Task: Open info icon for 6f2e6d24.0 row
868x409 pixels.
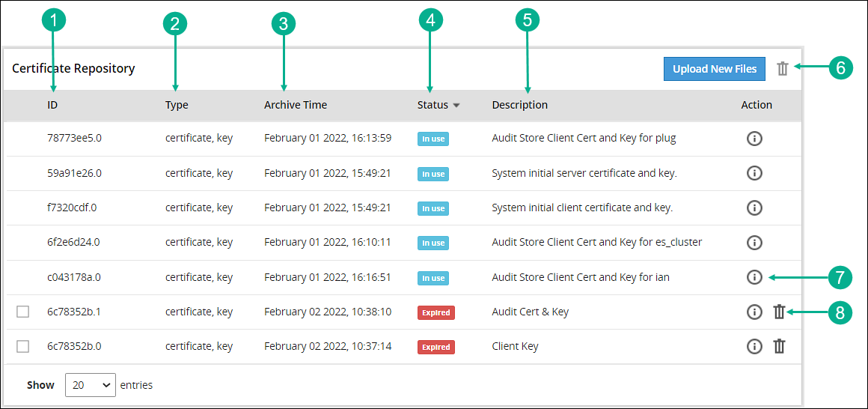Action: 754,242
